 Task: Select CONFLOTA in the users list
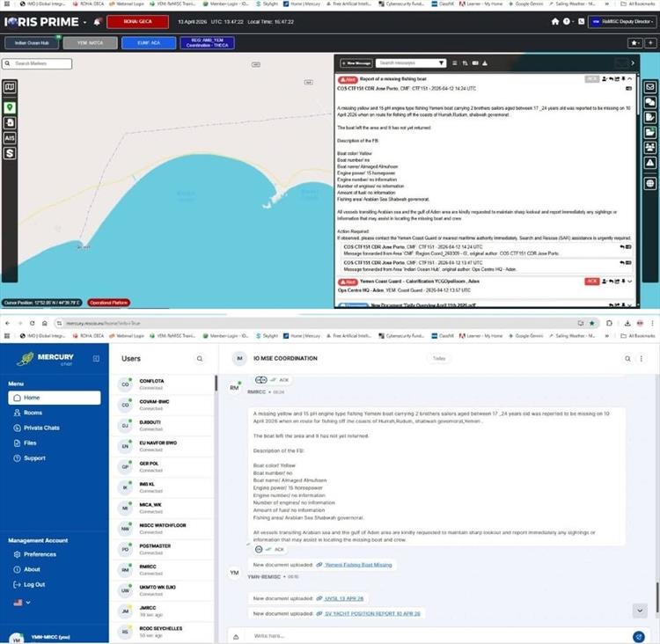[162, 384]
